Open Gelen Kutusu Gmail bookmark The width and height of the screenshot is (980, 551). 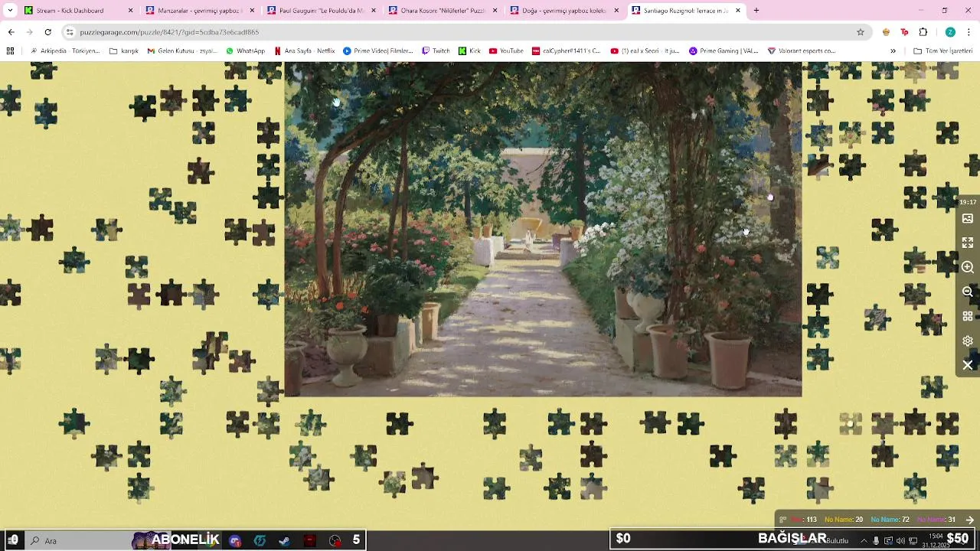pyautogui.click(x=182, y=51)
